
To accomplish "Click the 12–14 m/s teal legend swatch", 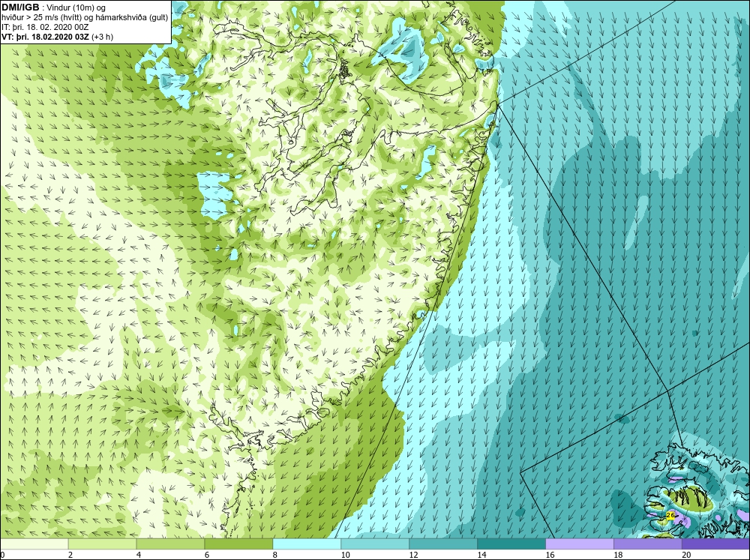I will (443, 544).
